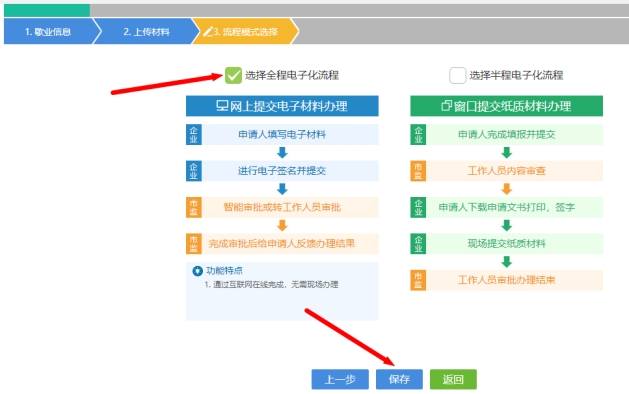Click the text 进行电子签名并提交
The image size is (629, 394).
coord(282,171)
